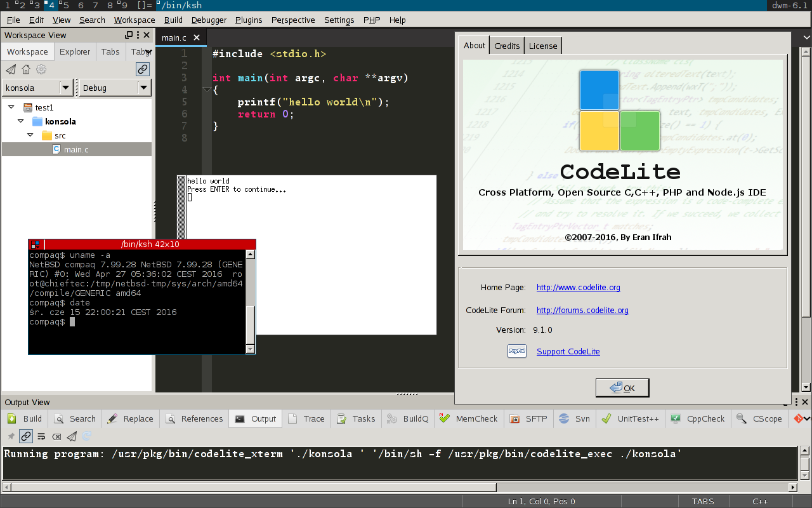Click the PayPal icon in About dialog
Viewport: 812px width, 508px height.
(517, 351)
